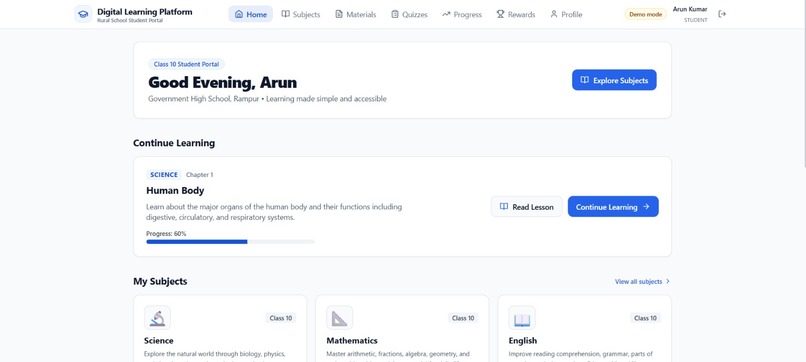Click the logout arrow icon
This screenshot has height=362, width=806.
tap(722, 14)
